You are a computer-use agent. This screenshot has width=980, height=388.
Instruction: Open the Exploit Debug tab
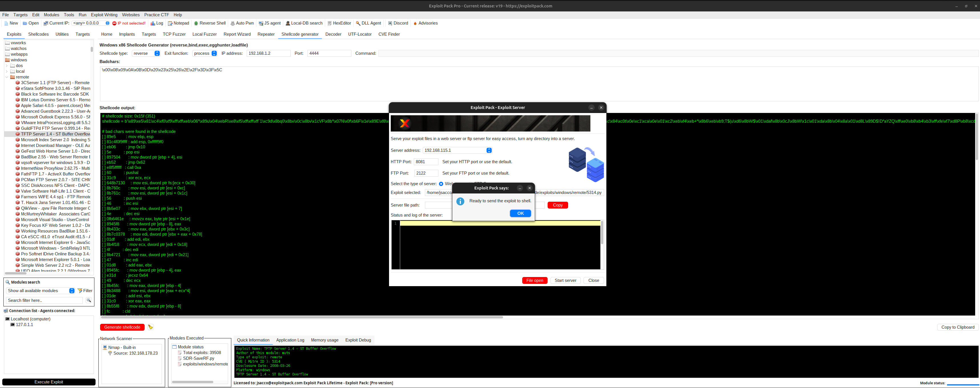[358, 340]
